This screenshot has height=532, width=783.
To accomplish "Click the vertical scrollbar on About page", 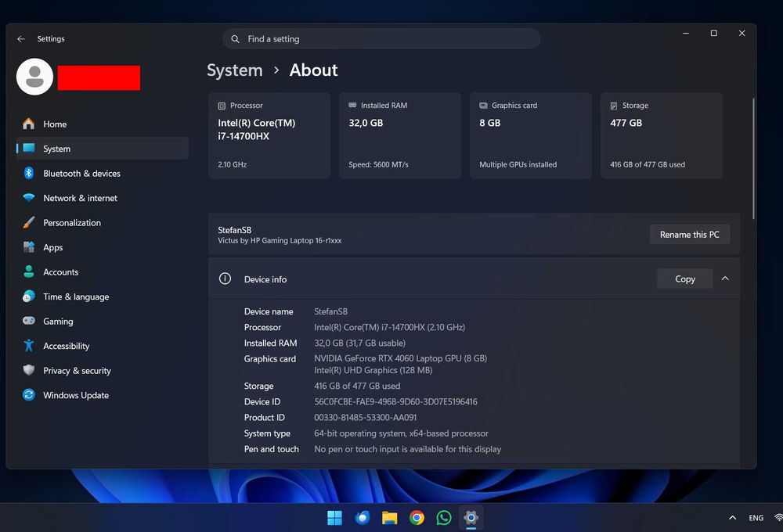I will point(753,159).
